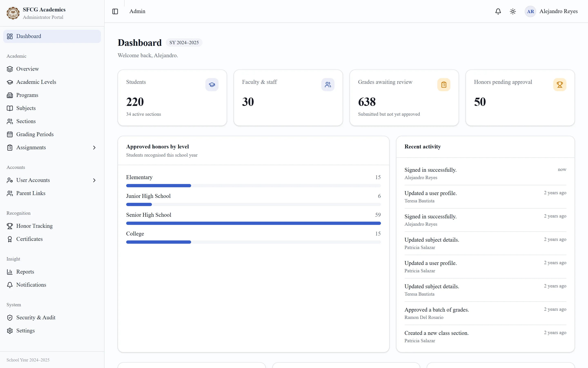Click the Security & Audit shield icon

click(x=10, y=318)
